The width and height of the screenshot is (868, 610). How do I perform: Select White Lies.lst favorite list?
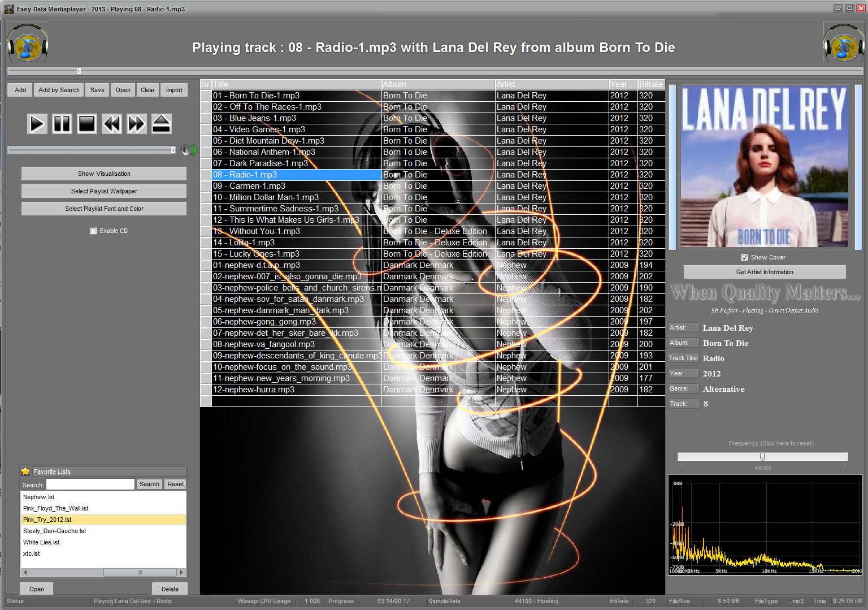coord(103,542)
